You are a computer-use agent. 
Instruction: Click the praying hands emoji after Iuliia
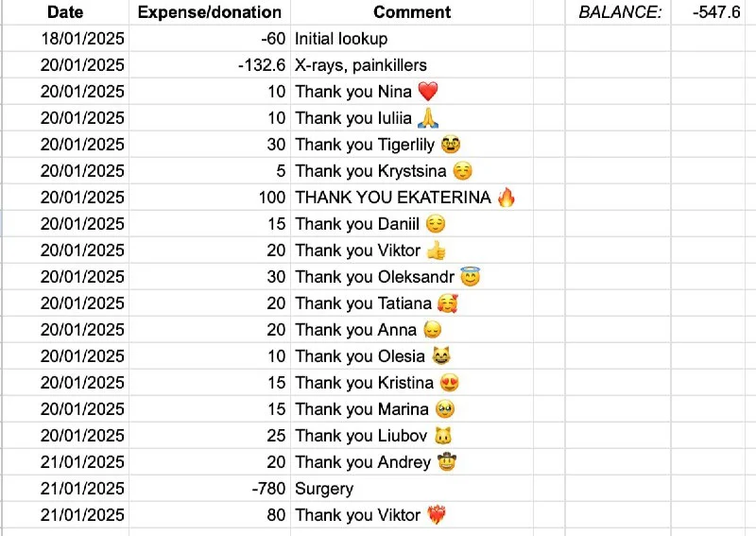[x=427, y=118]
